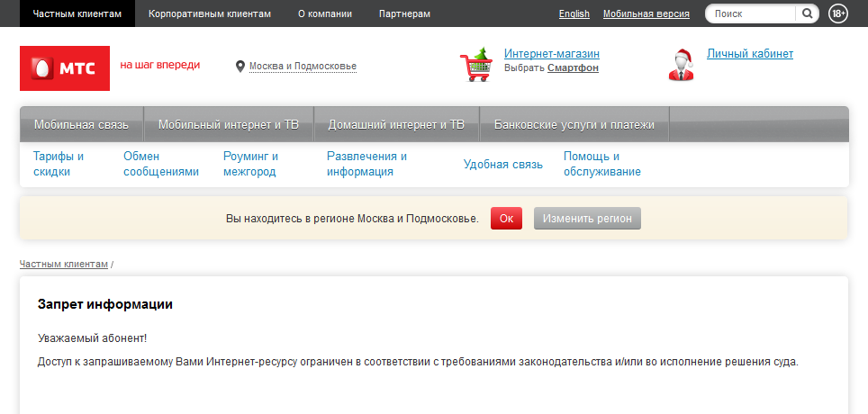Click Частным клиентам breadcrumb link
The width and height of the screenshot is (868, 414).
tap(64, 264)
